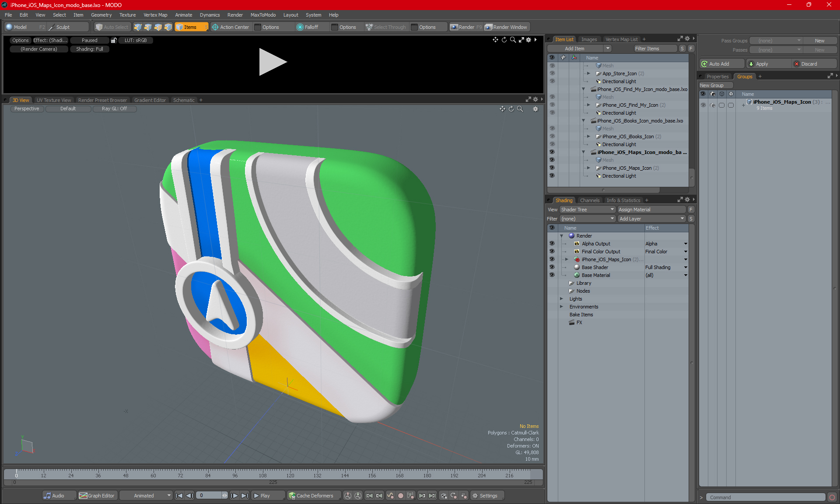Toggle visibility of iPhone_iOS_Maps_Icon item
840x504 pixels.
point(552,168)
